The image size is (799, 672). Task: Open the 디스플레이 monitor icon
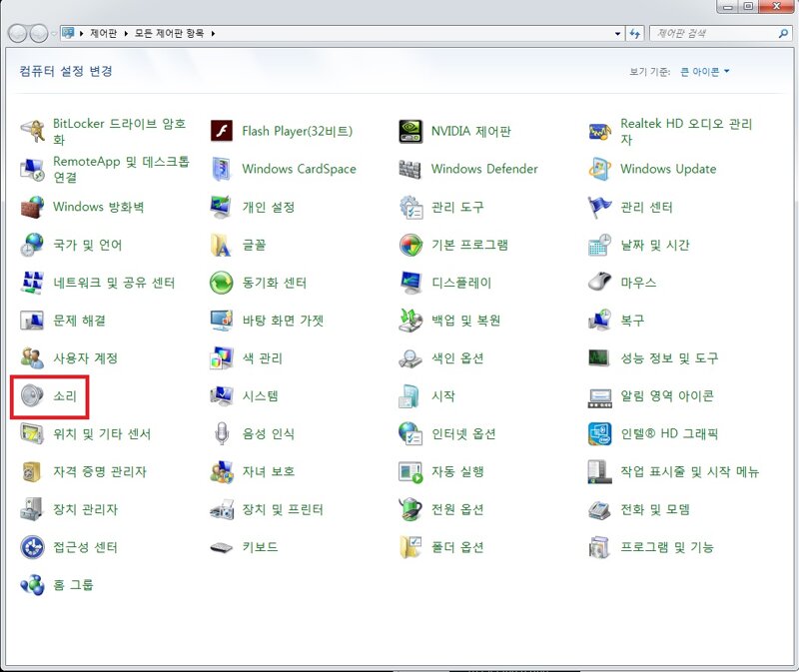click(410, 283)
